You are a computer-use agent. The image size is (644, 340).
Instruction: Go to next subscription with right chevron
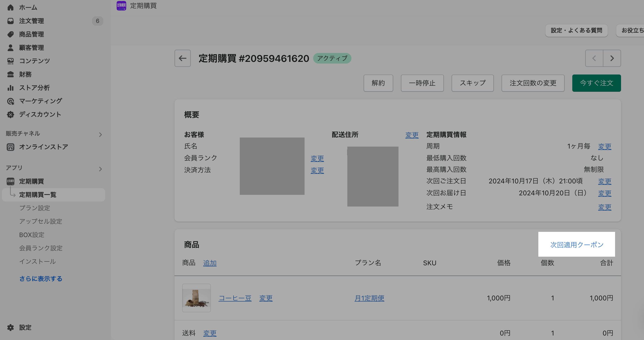612,58
